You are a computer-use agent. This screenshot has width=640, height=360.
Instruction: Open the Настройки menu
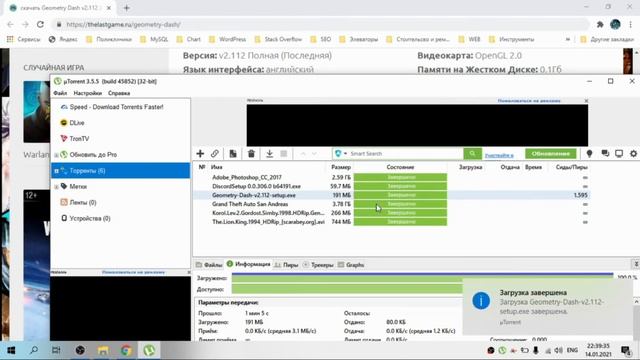[87, 93]
